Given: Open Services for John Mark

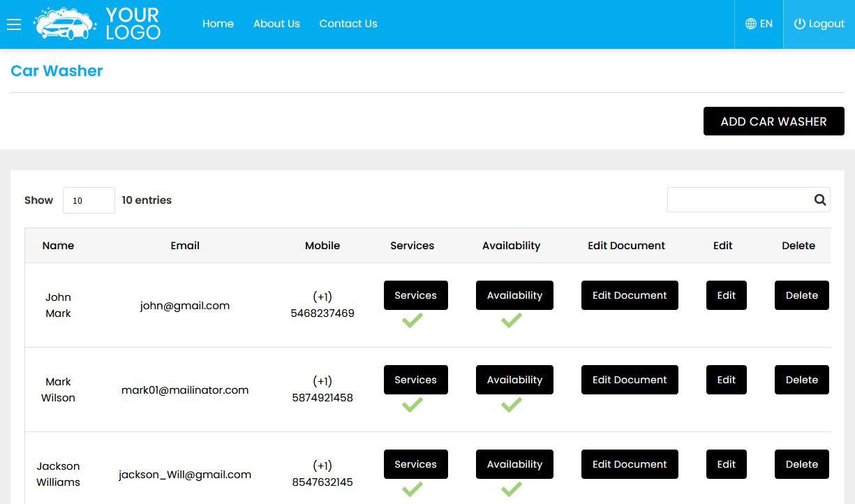Looking at the screenshot, I should [416, 295].
